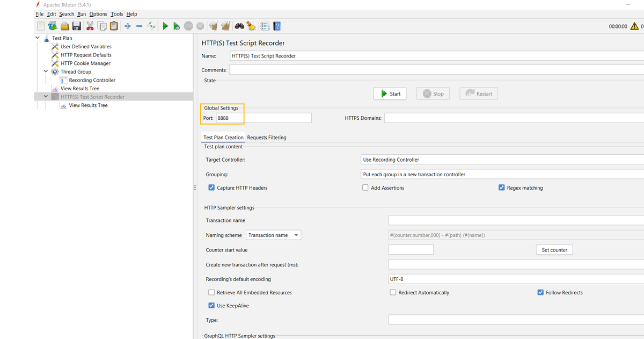The image size is (644, 339).
Task: Start the test with green play icon
Action: pyautogui.click(x=165, y=26)
